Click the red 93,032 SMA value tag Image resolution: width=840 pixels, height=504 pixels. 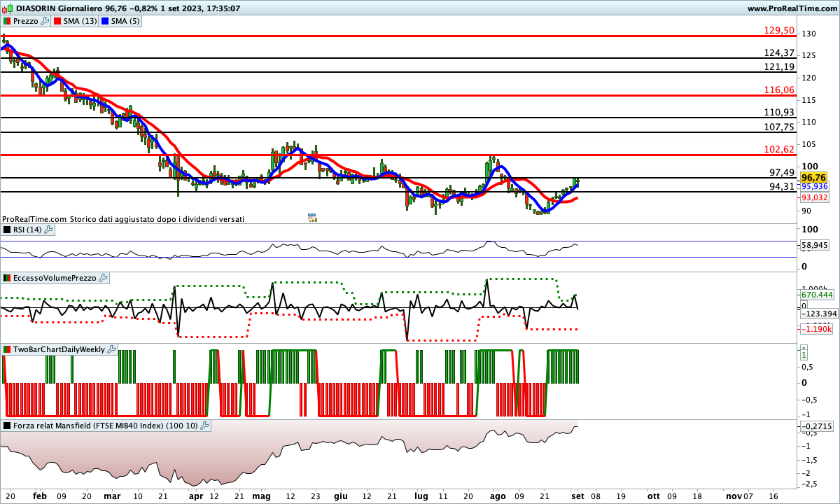814,197
